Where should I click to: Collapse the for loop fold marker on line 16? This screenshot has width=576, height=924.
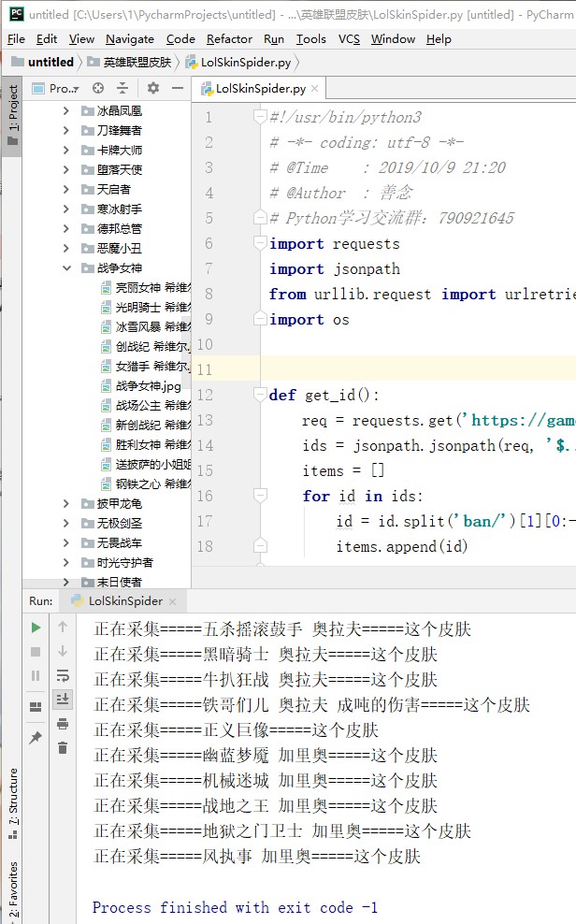click(260, 495)
